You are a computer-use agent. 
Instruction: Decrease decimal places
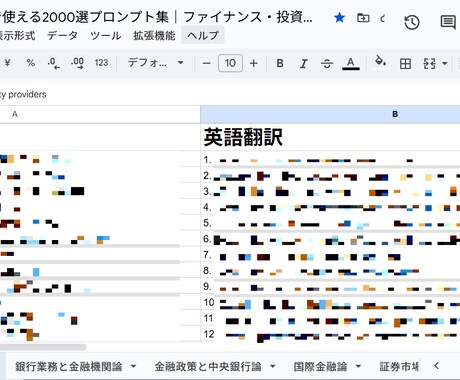54,63
